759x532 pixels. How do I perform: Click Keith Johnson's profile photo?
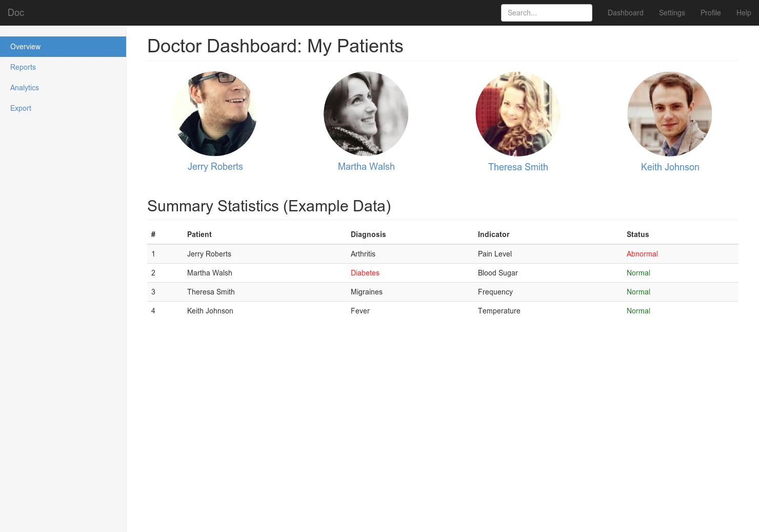coord(670,114)
